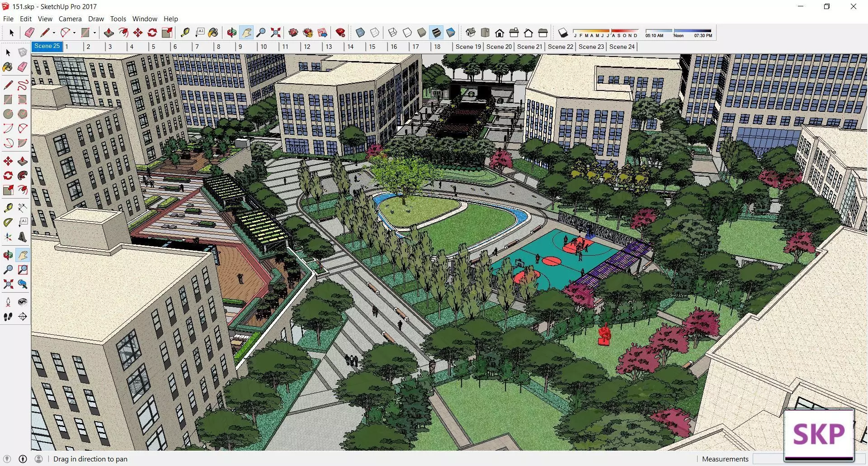Select the Freehand tool

tap(23, 85)
